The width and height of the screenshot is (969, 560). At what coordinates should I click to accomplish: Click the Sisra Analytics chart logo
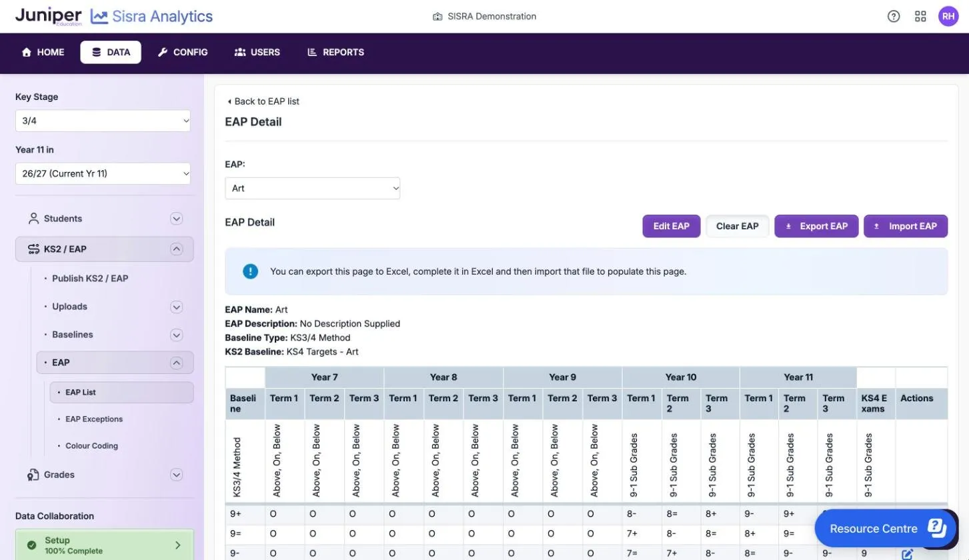pos(99,17)
